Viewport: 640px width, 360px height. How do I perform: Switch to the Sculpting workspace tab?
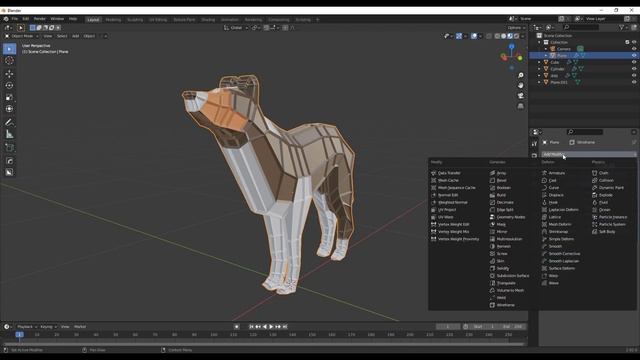coord(135,20)
